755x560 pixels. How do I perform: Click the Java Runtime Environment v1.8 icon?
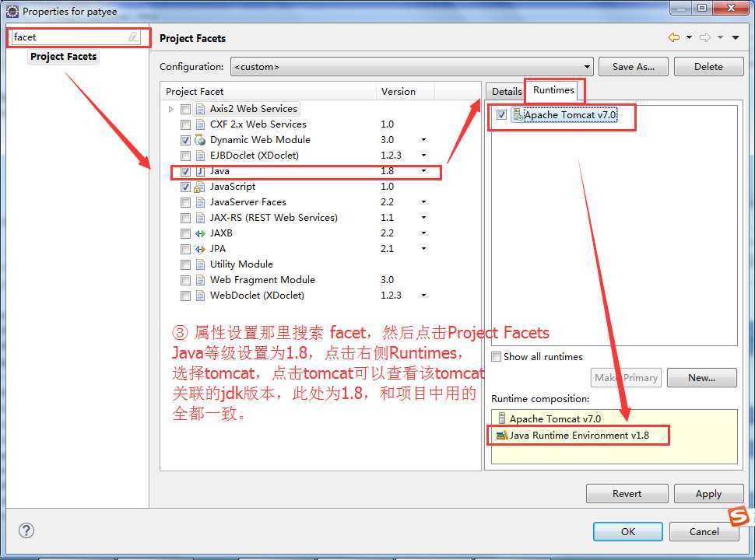coord(502,435)
